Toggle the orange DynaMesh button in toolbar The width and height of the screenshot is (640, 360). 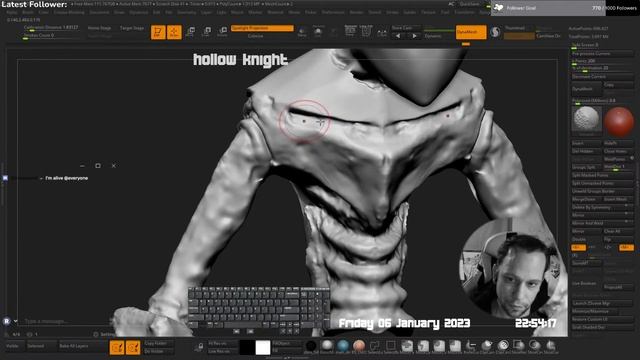click(x=471, y=32)
